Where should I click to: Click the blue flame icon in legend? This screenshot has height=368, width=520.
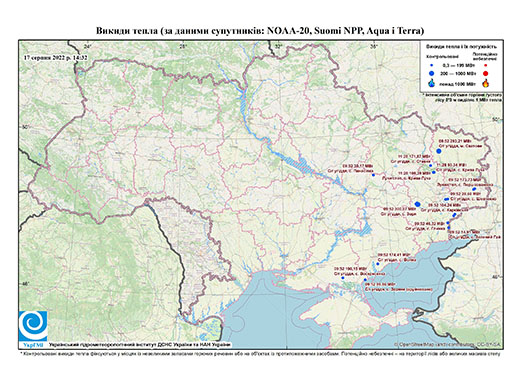432,83
